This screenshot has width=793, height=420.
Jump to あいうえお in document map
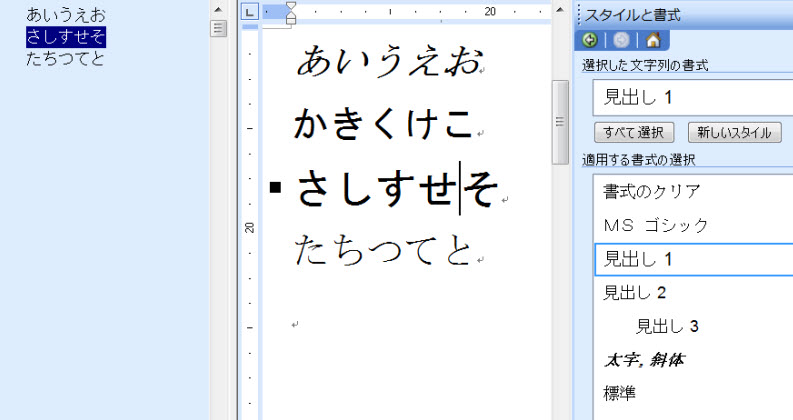(x=66, y=15)
